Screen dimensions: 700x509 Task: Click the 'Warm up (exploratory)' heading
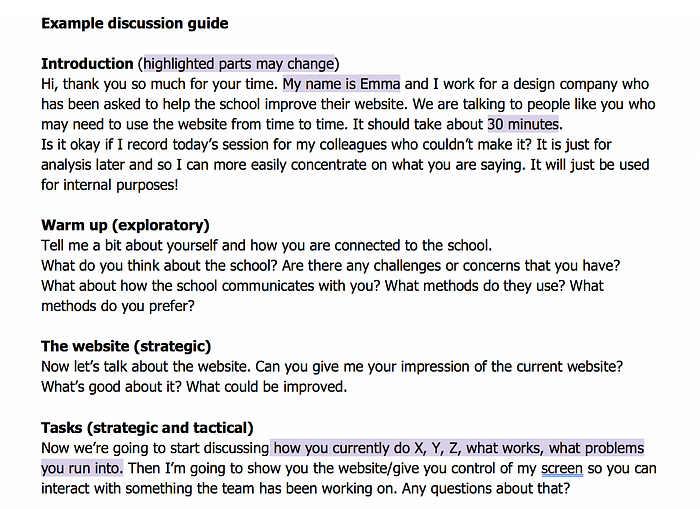pos(125,225)
